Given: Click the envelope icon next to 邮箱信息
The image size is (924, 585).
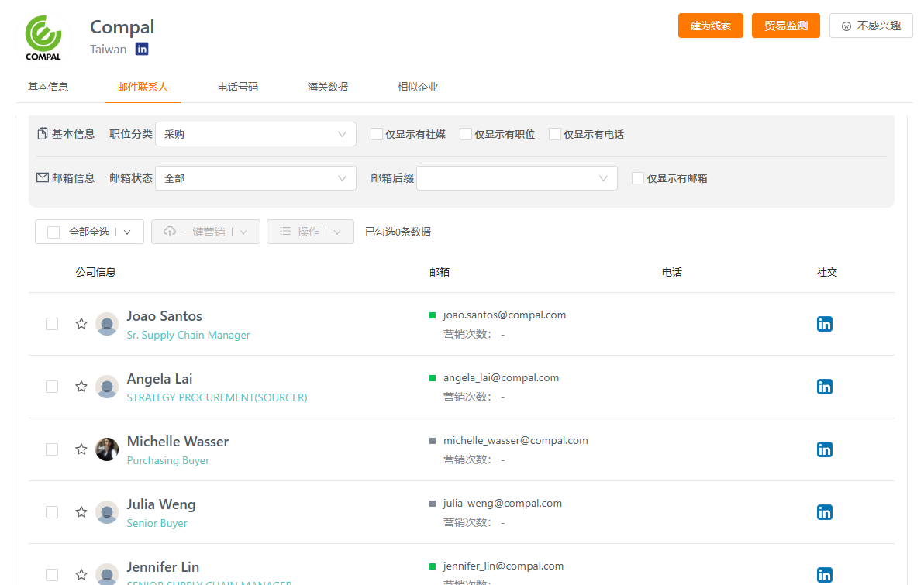Looking at the screenshot, I should point(43,177).
